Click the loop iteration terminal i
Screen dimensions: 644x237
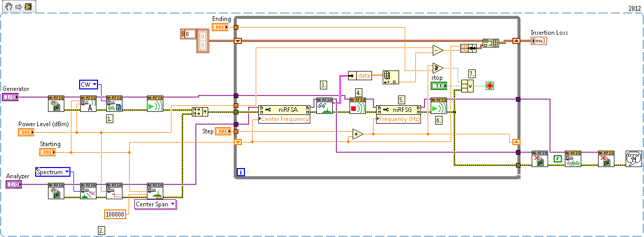click(x=241, y=172)
